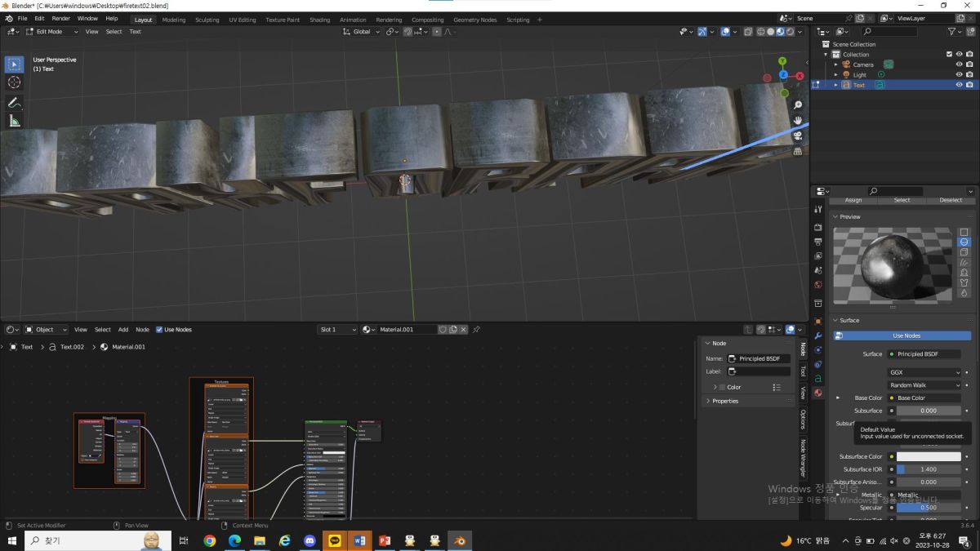Click the viewport zoom magnifier icon
This screenshot has height=551, width=980.
coord(798,105)
